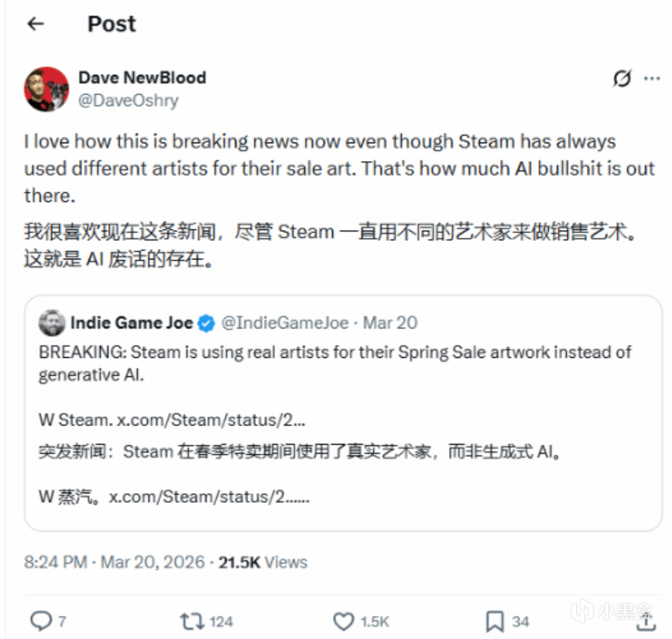Open the three-dot more options menu
The image size is (672, 639).
tap(652, 78)
